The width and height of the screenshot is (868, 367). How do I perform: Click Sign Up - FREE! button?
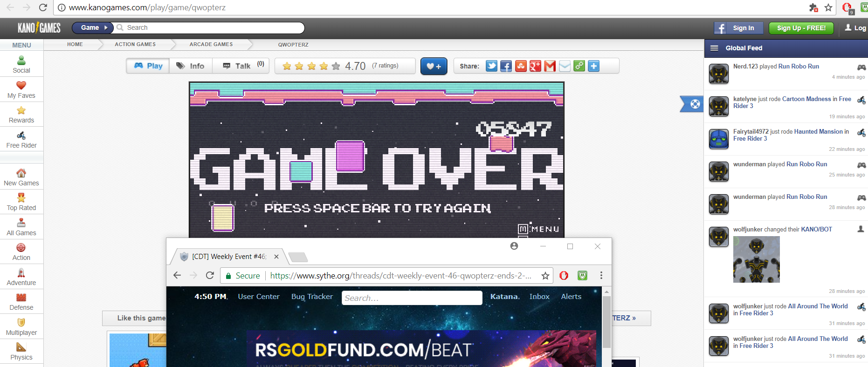[x=801, y=28]
